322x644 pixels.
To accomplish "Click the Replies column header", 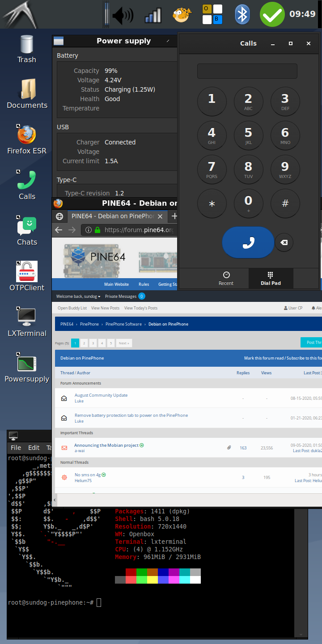I will coord(243,373).
